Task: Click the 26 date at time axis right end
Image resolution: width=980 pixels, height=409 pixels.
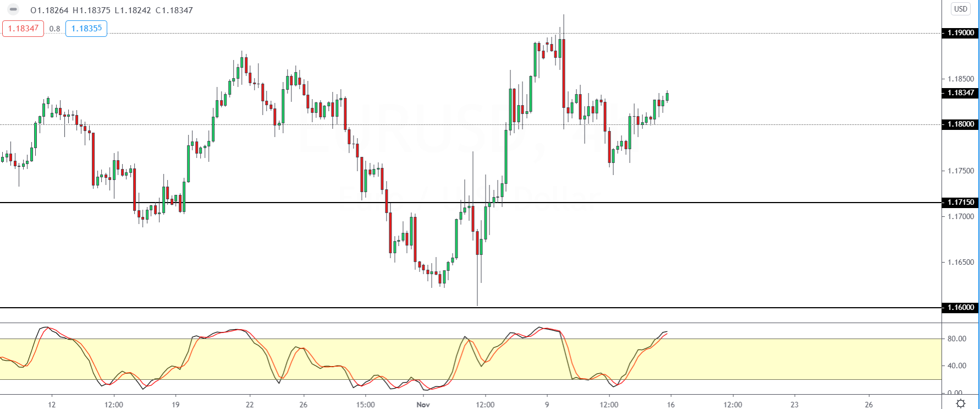Action: pyautogui.click(x=869, y=405)
